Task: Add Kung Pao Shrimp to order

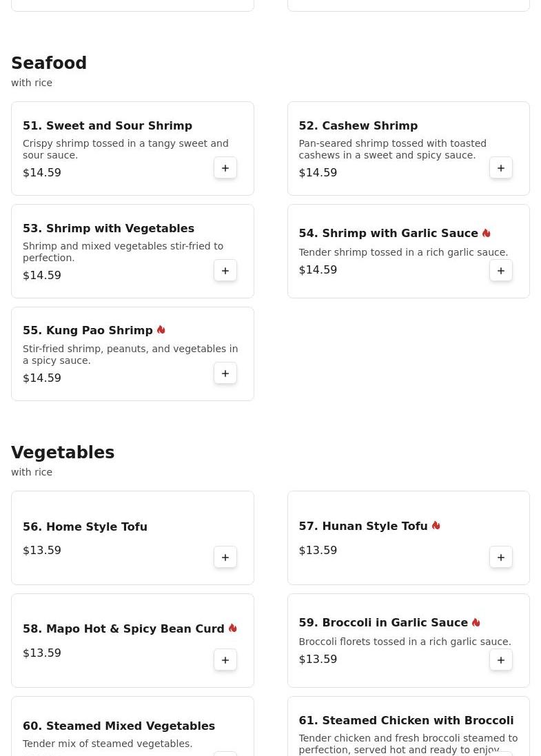Action: (225, 374)
